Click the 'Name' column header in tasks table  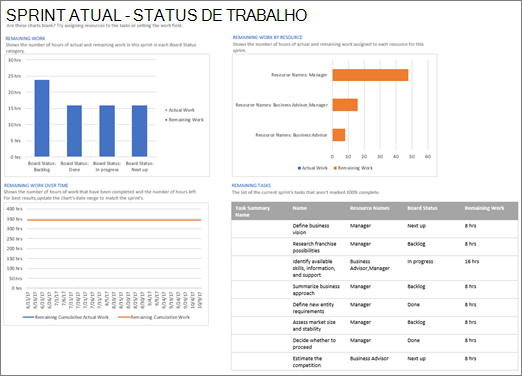pyautogui.click(x=300, y=208)
